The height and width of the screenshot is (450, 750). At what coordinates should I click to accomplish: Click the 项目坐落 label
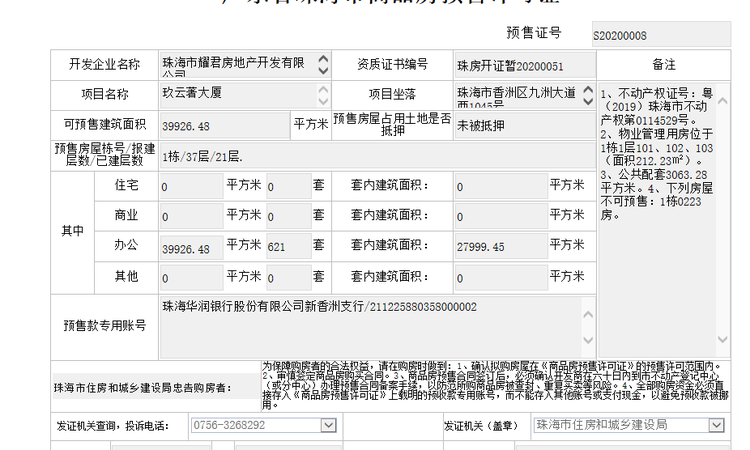tap(392, 94)
